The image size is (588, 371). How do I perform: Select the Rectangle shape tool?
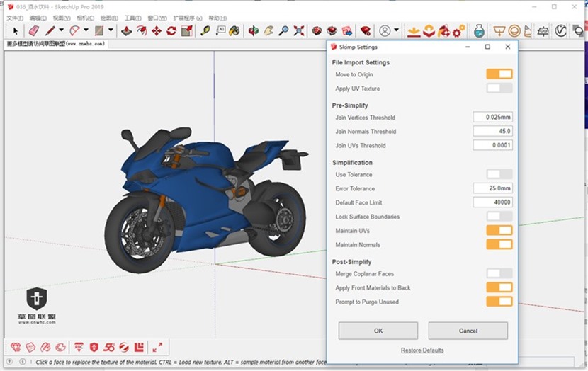pyautogui.click(x=99, y=30)
